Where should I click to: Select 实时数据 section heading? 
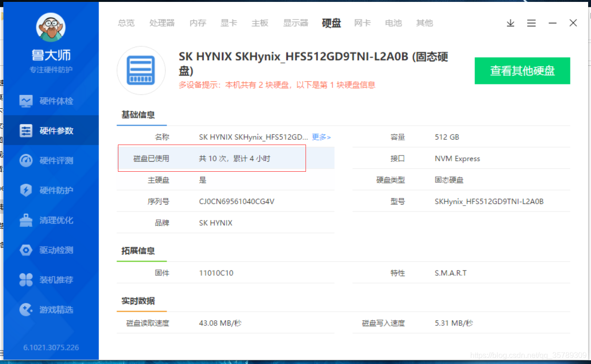tap(138, 301)
